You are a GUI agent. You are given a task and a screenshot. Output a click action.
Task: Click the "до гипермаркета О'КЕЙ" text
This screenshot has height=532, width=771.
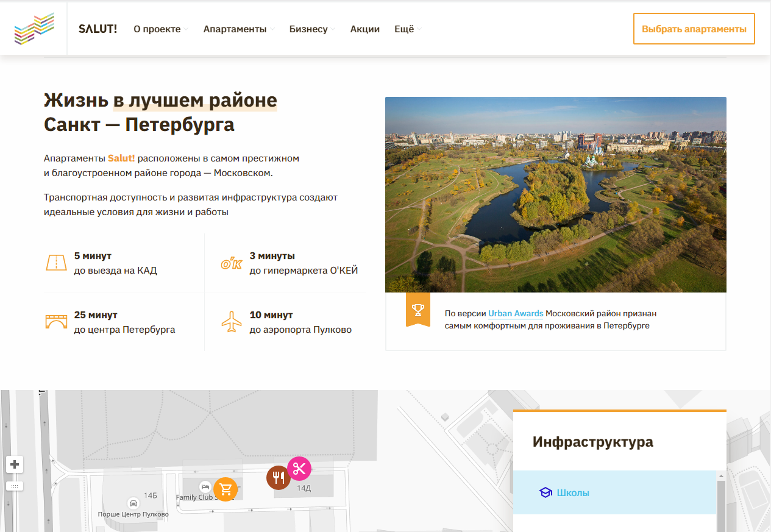[x=304, y=271]
